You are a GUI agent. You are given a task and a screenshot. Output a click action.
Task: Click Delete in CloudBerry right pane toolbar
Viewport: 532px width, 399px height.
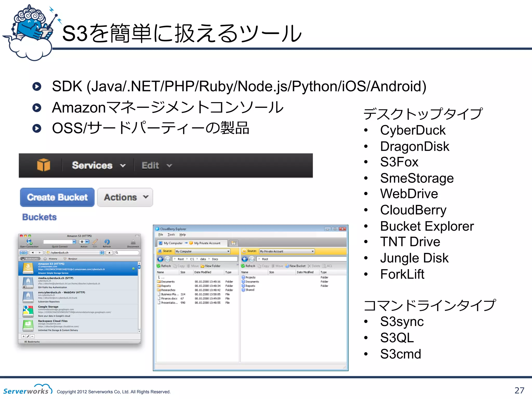tap(314, 266)
